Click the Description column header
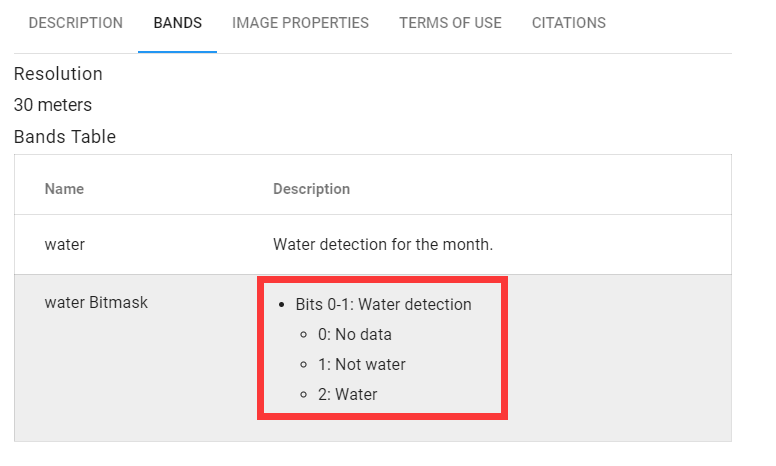Screen dimensions: 776x466 [311, 189]
